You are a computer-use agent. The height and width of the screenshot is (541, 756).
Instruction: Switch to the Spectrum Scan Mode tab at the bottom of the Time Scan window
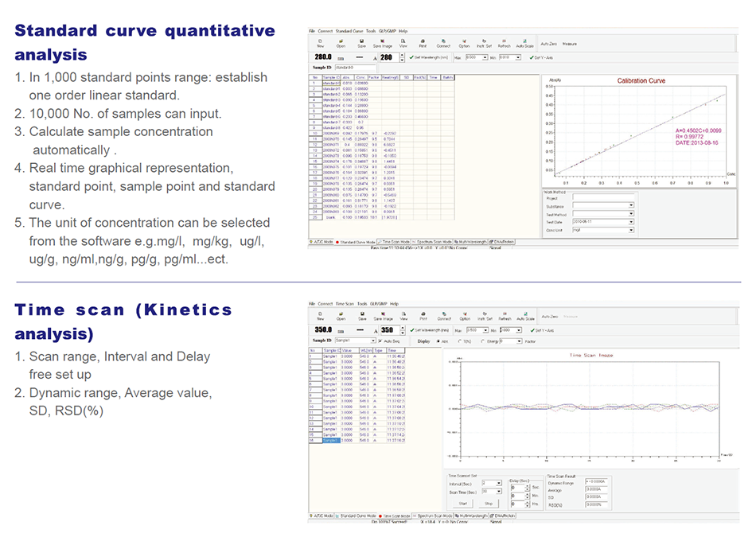(435, 516)
